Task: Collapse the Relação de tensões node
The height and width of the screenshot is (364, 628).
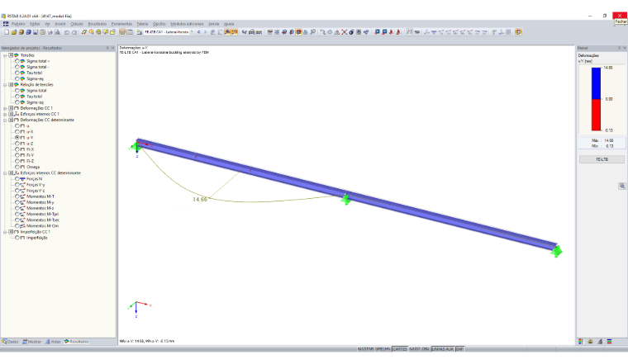Action: coord(5,85)
